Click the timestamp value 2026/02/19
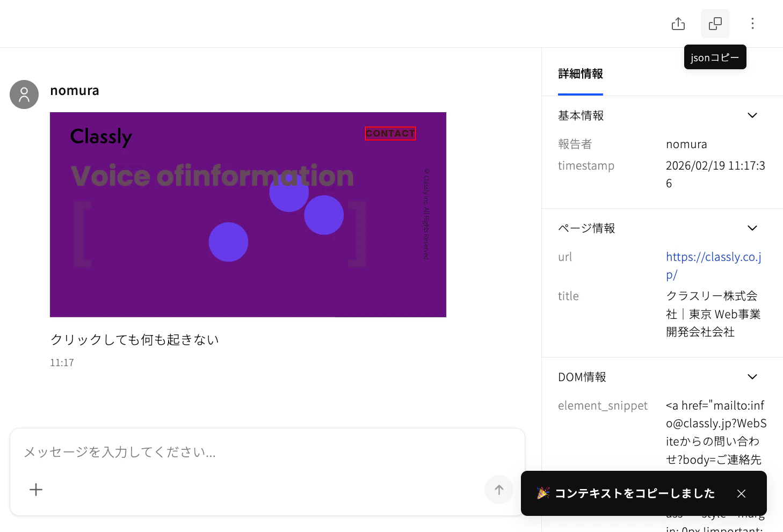Viewport: 783px width, 532px height. [x=715, y=174]
